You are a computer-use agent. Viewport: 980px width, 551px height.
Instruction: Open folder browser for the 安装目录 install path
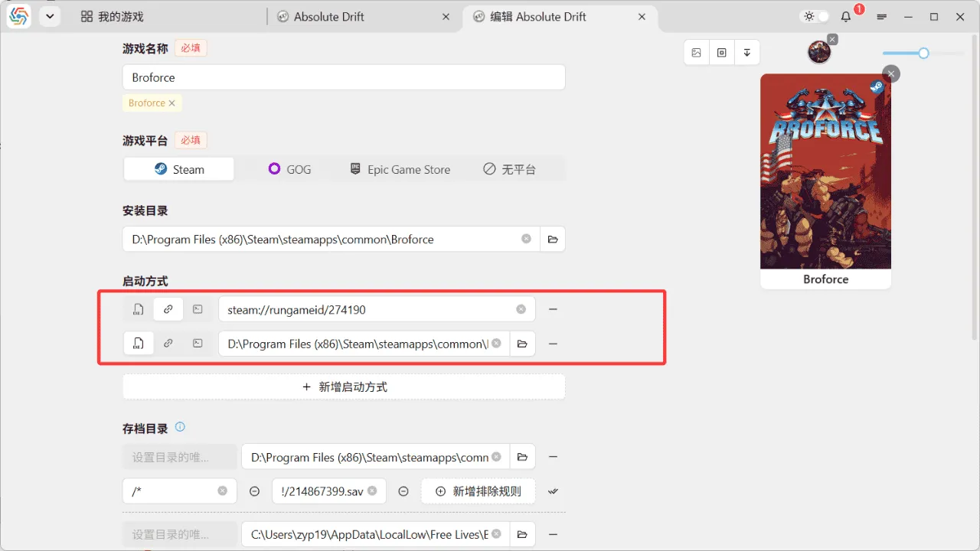553,239
